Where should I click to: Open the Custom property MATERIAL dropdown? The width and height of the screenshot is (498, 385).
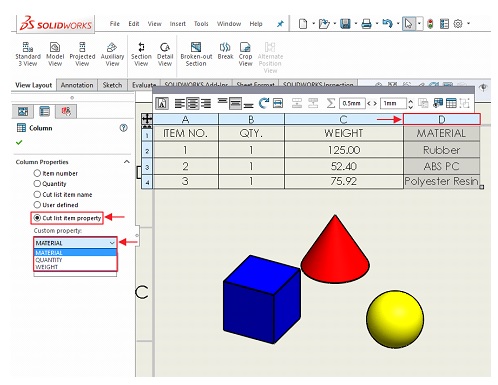[x=75, y=243]
